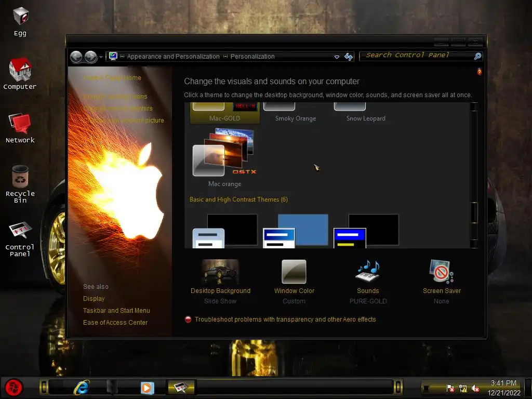
Task: Open Change mouse pointers link
Action: (118, 108)
